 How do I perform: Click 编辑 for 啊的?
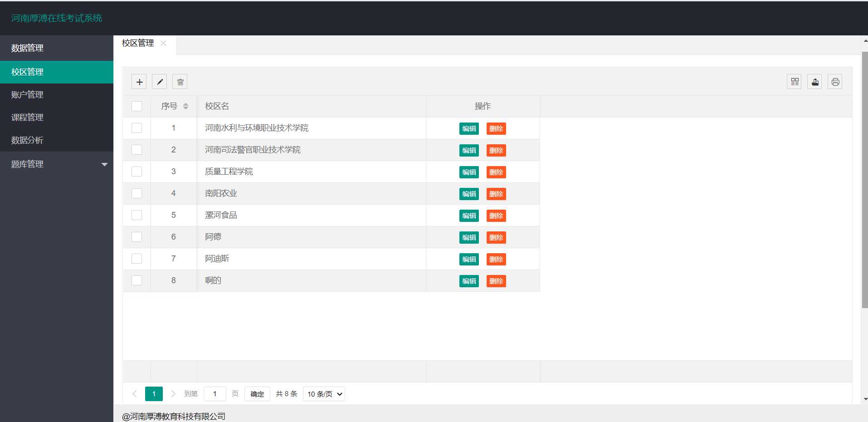(469, 281)
